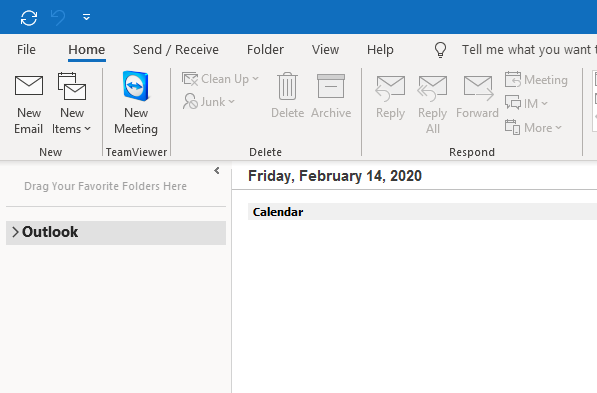Click the Undo arrow in quick access toolbar
The height and width of the screenshot is (393, 597).
click(58, 18)
